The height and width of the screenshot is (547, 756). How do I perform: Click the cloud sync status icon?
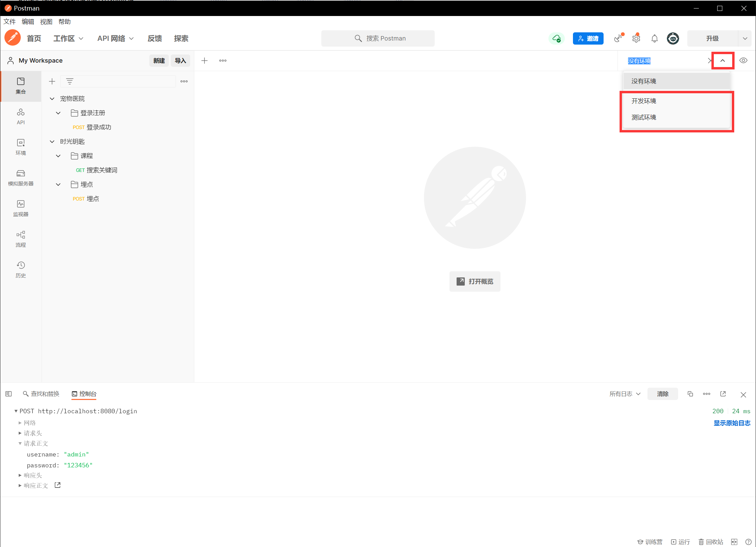(556, 38)
